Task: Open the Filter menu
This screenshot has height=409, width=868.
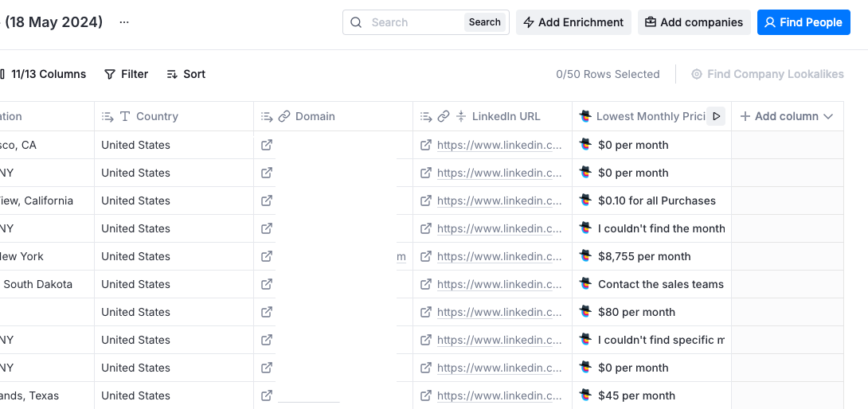Action: [x=126, y=74]
